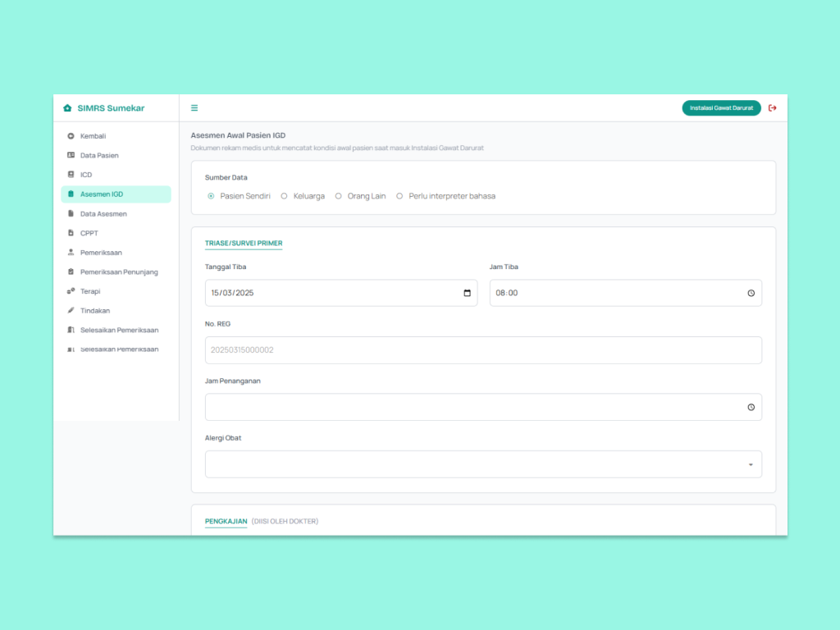
Task: Choose Orang Lain as data source
Action: [x=339, y=196]
